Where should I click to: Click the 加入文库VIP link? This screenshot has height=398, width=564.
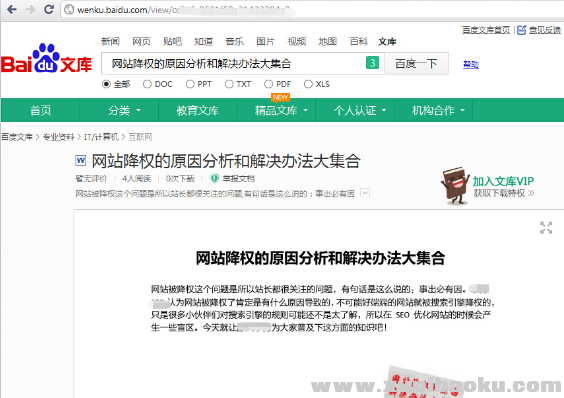pos(503,181)
